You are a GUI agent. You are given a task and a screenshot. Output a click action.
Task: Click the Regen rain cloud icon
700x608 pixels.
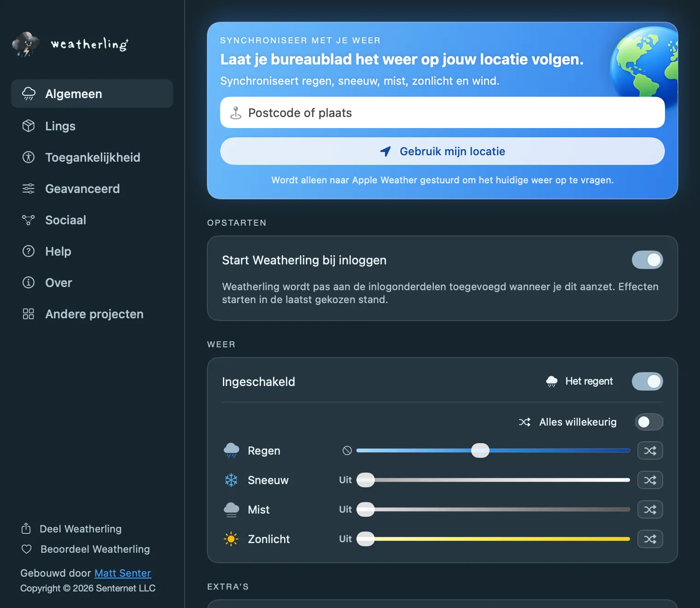coord(231,450)
